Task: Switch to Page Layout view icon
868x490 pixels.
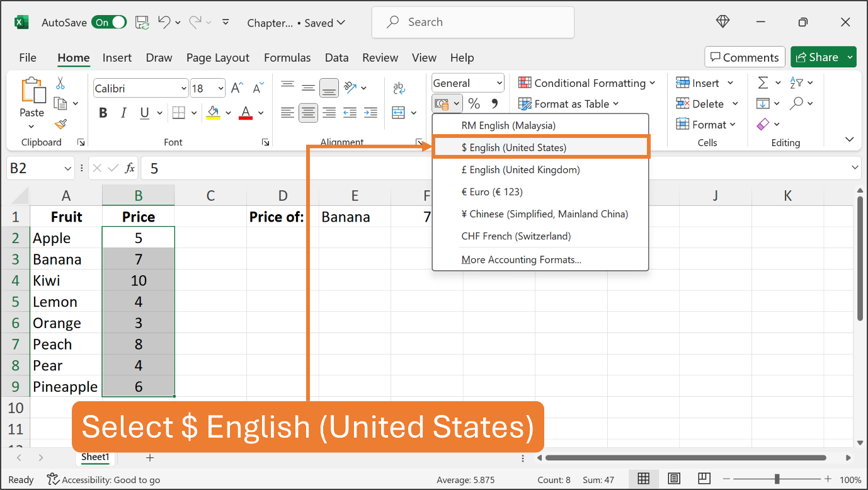Action: coord(674,479)
